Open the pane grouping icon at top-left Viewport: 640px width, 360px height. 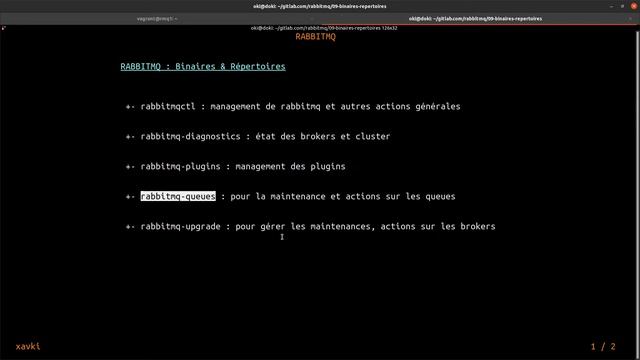pyautogui.click(x=3, y=28)
